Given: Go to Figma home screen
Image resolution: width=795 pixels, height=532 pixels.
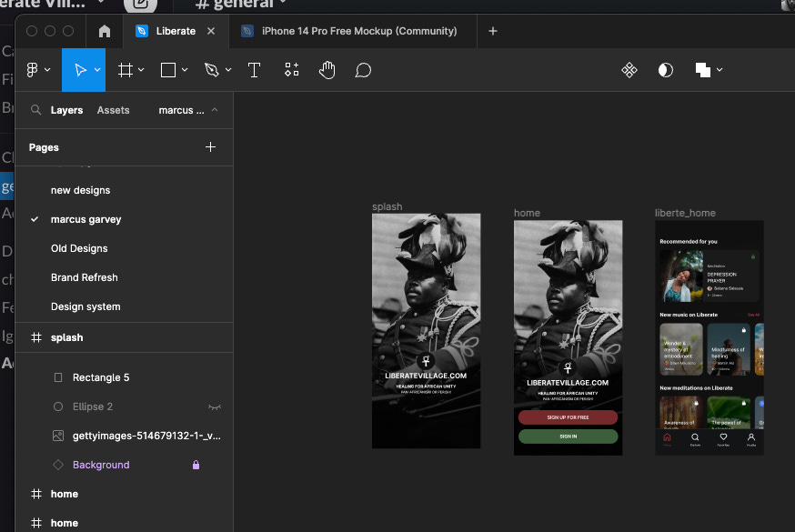Looking at the screenshot, I should (105, 32).
